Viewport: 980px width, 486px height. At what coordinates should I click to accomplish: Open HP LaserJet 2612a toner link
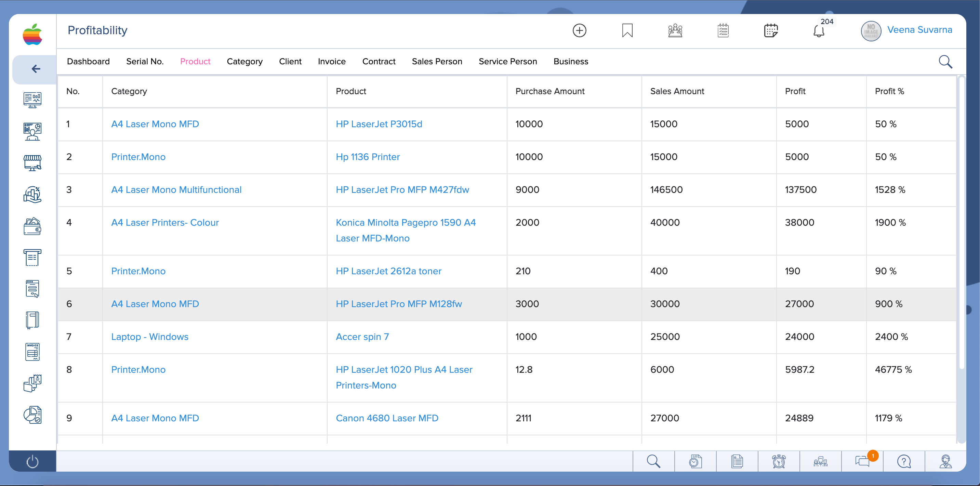[x=388, y=271]
